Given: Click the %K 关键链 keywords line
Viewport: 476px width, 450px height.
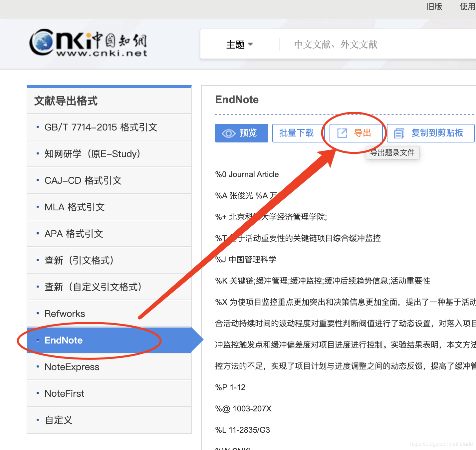Looking at the screenshot, I should click(323, 281).
